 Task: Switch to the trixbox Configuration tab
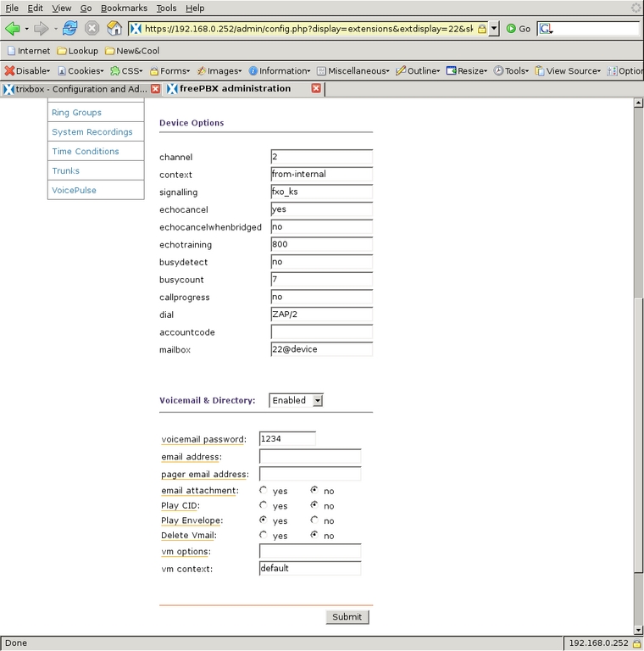[x=75, y=88]
